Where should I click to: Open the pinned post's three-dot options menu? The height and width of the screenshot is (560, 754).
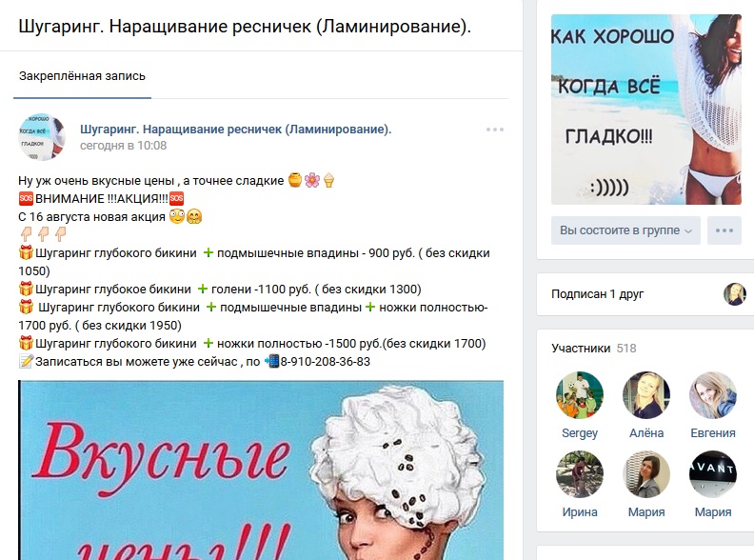tap(495, 130)
